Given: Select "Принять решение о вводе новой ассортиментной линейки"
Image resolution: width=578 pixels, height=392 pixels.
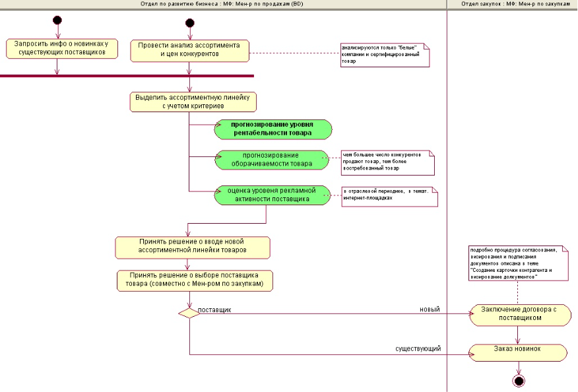Looking at the screenshot, I should [x=193, y=247].
